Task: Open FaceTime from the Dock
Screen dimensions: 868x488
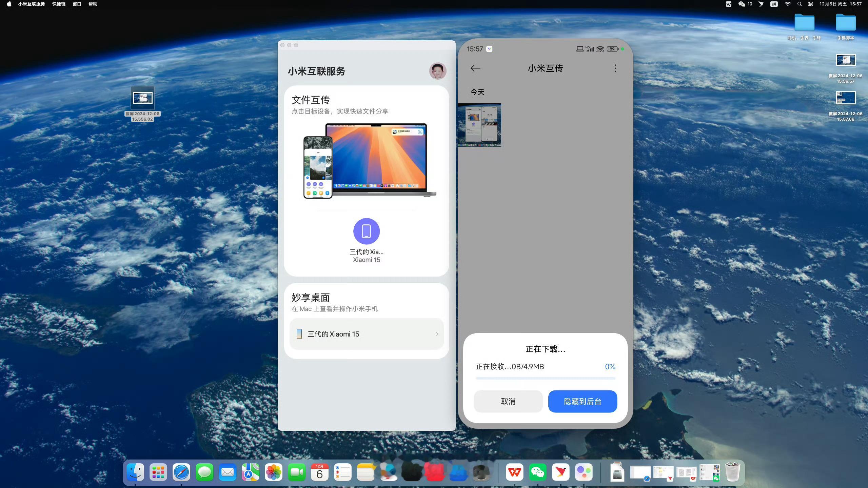Action: tap(297, 472)
